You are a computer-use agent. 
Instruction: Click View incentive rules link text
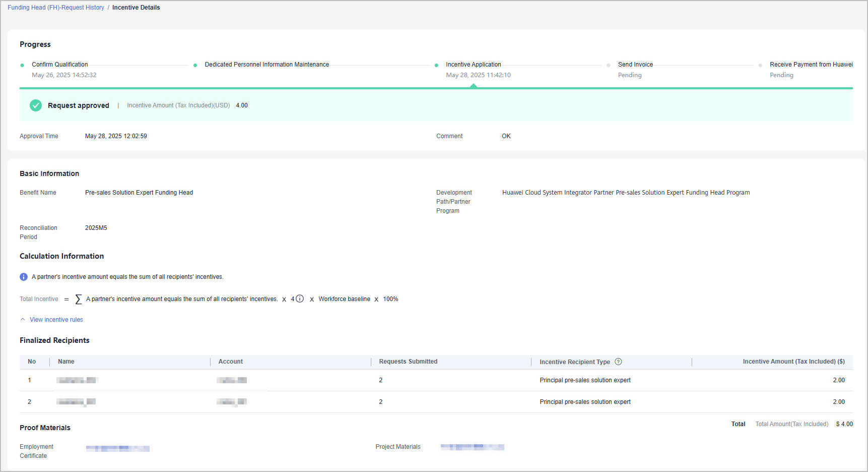coord(56,320)
